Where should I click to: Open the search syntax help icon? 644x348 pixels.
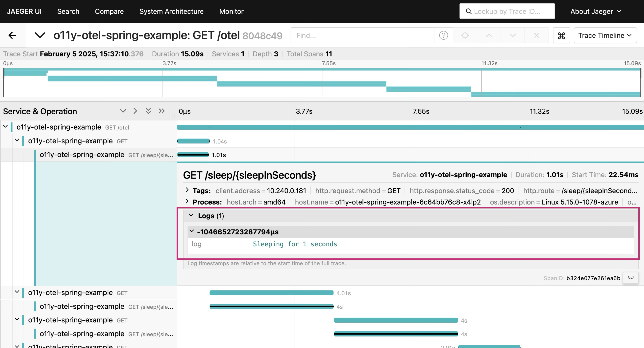443,35
